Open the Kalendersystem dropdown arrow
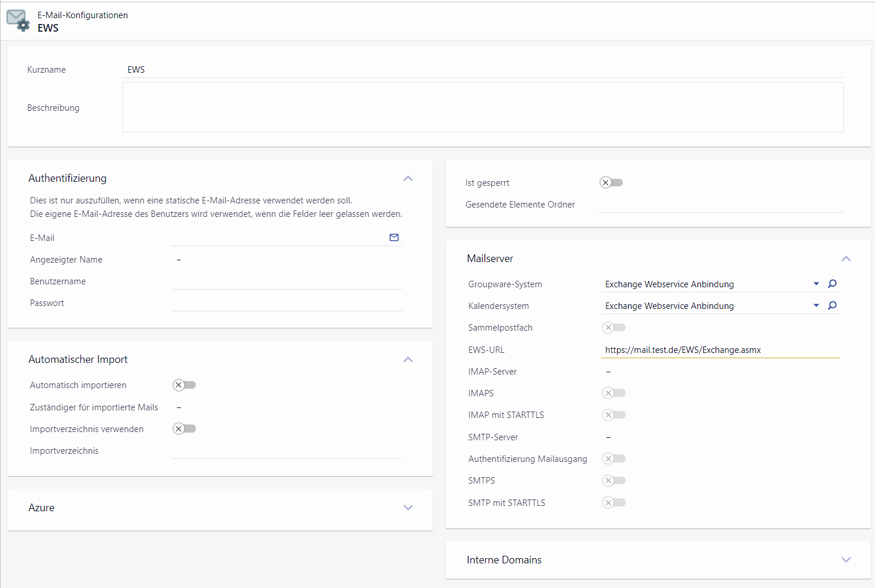 pyautogui.click(x=816, y=305)
